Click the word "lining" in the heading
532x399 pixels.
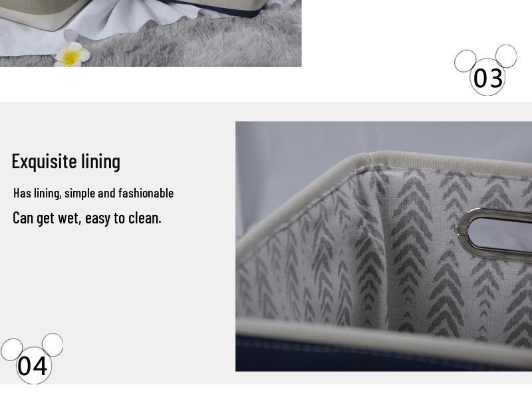(101, 162)
